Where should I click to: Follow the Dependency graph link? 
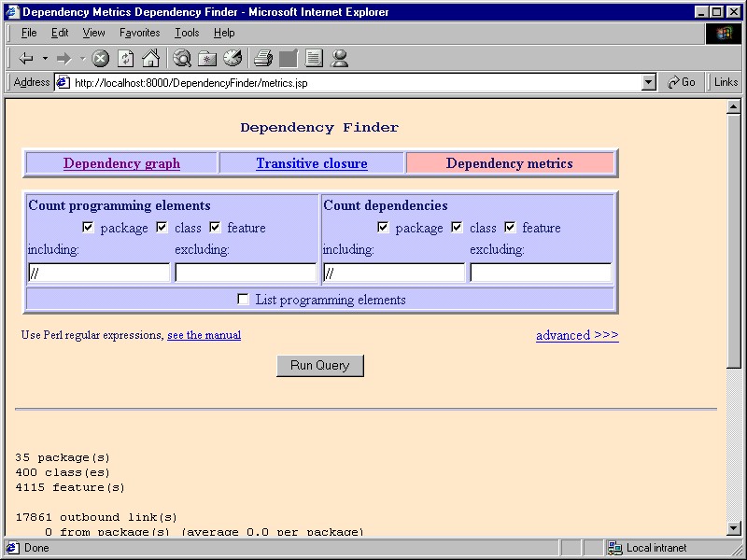pos(121,163)
